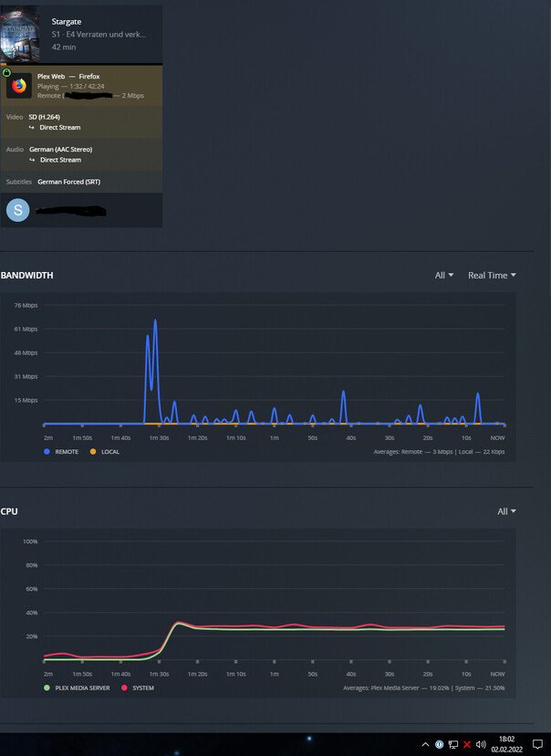Open the Stargate show title link
The image size is (551, 756).
pyautogui.click(x=67, y=22)
